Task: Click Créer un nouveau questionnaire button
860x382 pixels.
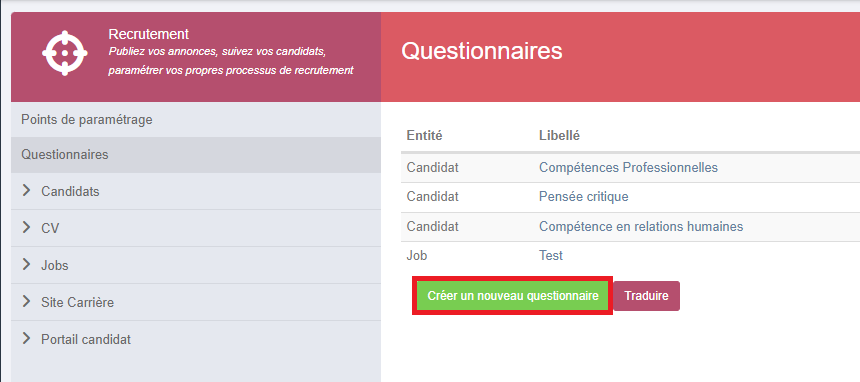Action: click(512, 296)
